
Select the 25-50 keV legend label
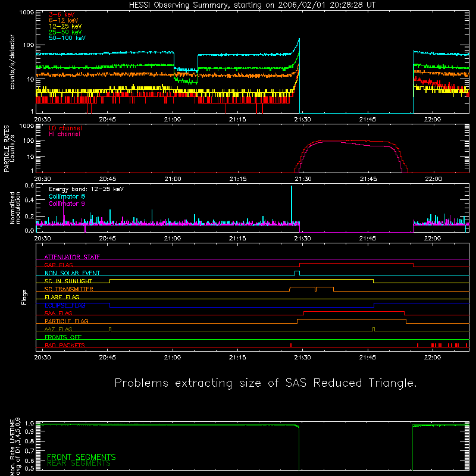tap(65, 32)
